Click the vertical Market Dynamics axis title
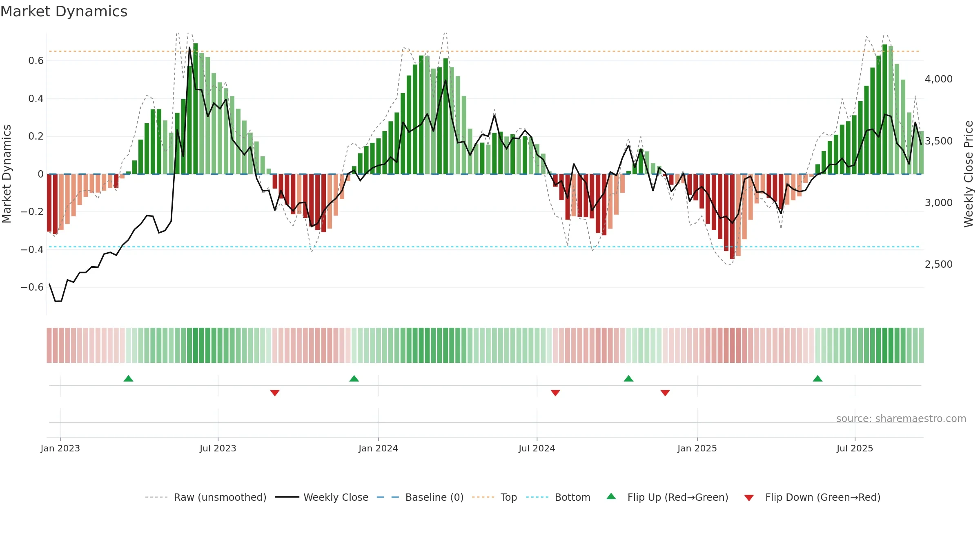Screen dimensions: 980x551 click(x=7, y=174)
